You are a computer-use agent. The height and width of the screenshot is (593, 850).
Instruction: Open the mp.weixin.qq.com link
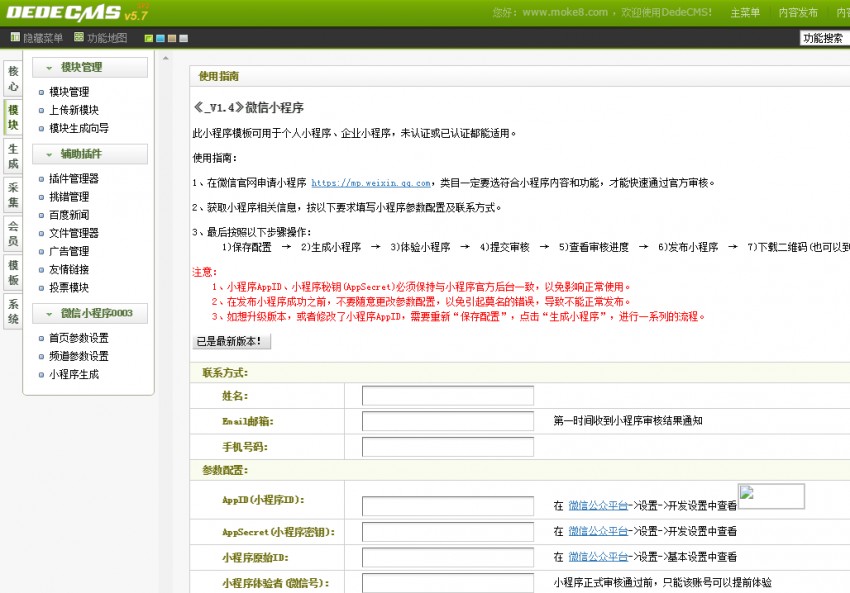(370, 183)
